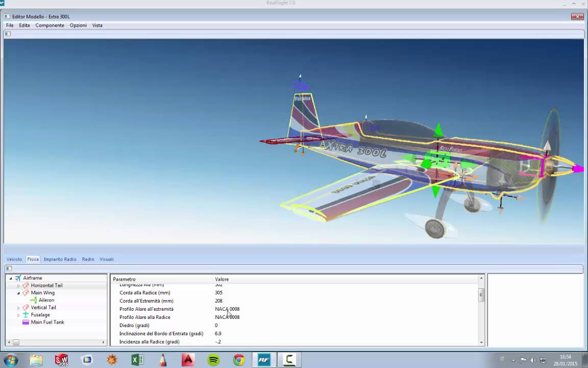Viewport: 588px width, 368px height.
Task: Click the RealFlight RF taskbar icon
Action: pyautogui.click(x=264, y=360)
